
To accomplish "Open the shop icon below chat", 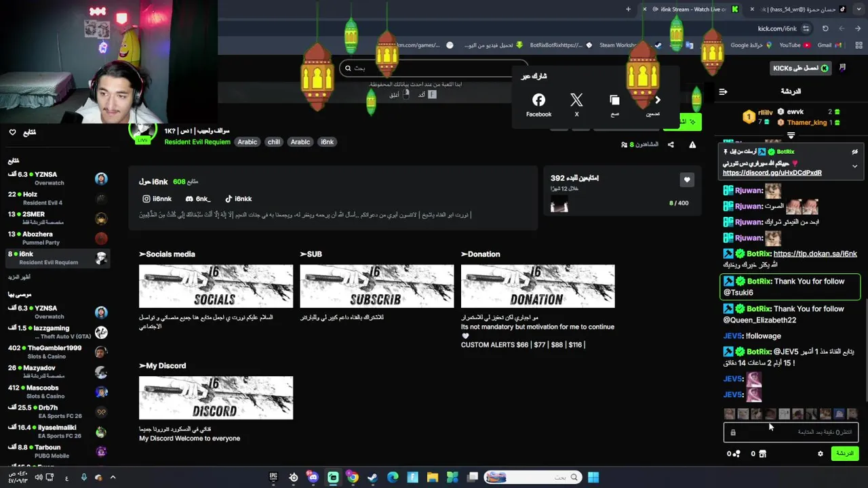I will point(762,453).
